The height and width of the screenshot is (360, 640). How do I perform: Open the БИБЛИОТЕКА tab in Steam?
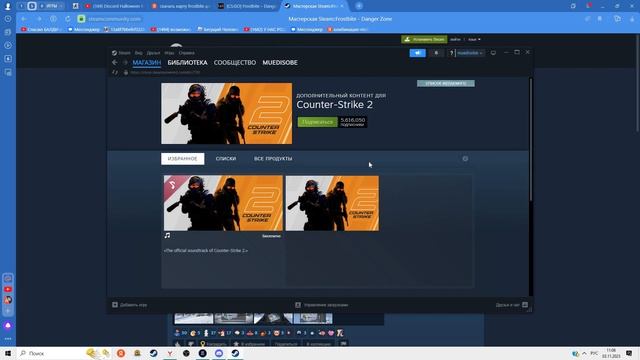[187, 62]
